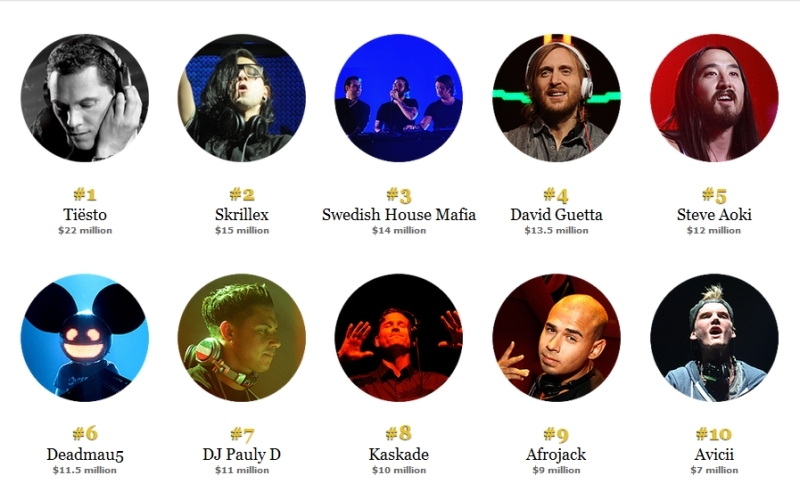Screen dimensions: 800x496
Task: Open the mouse-head helmet photo
Action: pyautogui.click(x=85, y=338)
